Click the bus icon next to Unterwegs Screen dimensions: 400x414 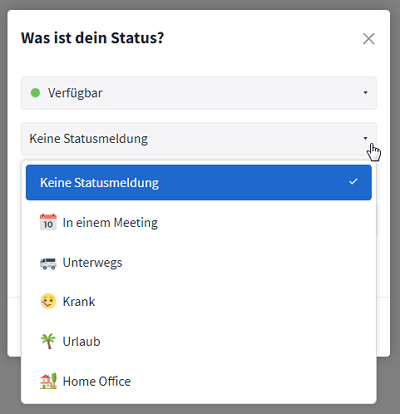(48, 263)
